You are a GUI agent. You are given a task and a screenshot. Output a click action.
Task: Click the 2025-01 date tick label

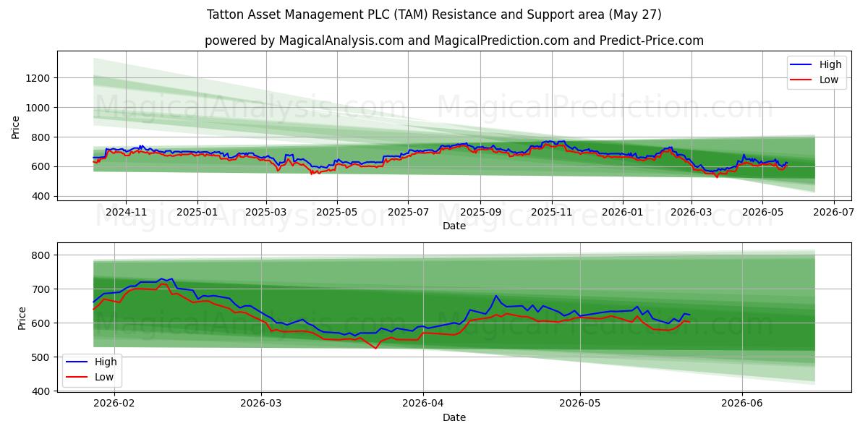click(197, 213)
